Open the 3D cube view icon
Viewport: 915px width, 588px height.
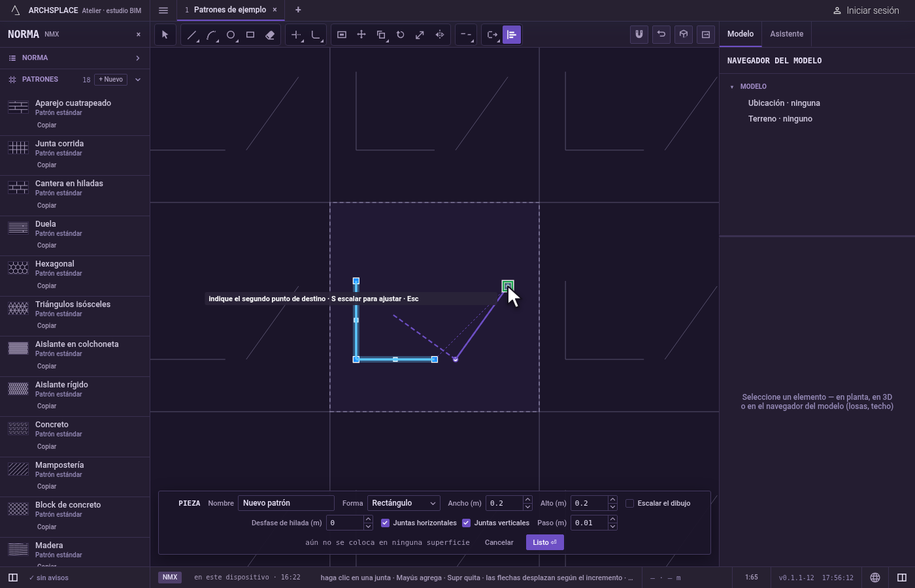pyautogui.click(x=684, y=35)
